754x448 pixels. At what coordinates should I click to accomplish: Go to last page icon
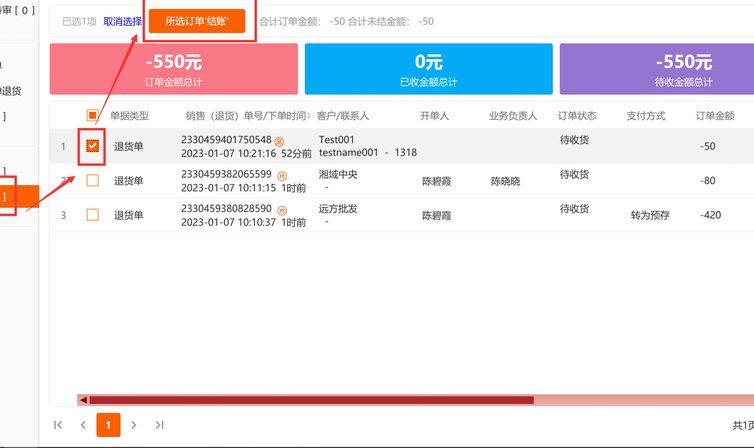tap(159, 425)
